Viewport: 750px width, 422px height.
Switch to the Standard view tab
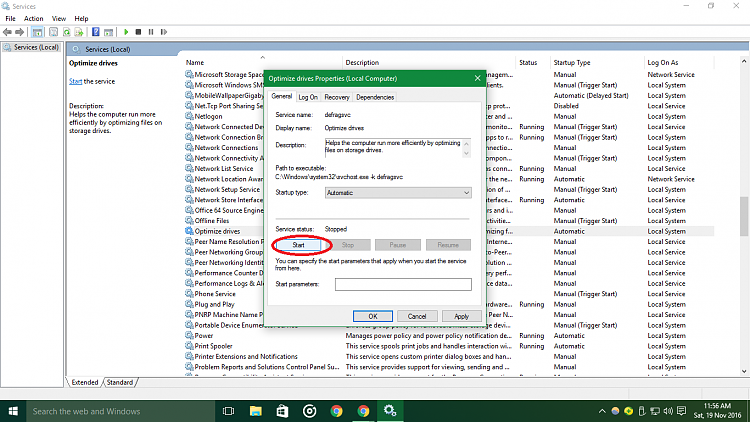[x=120, y=382]
